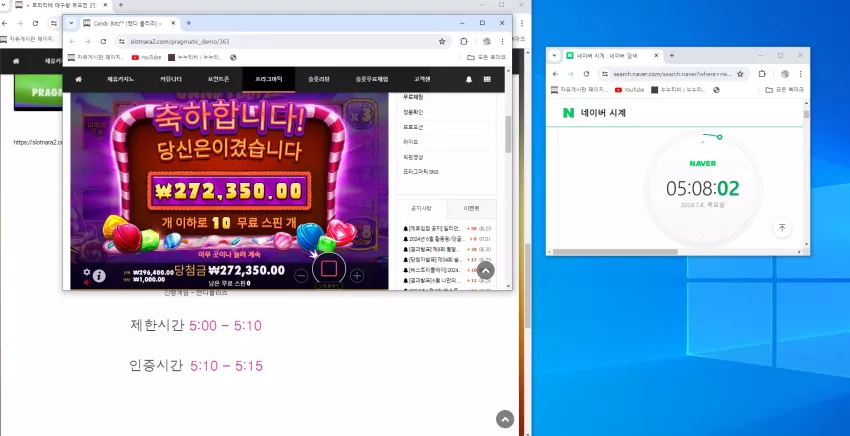Open Chrome menu in Candy Blitz window
The image size is (850, 436).
pyautogui.click(x=503, y=41)
